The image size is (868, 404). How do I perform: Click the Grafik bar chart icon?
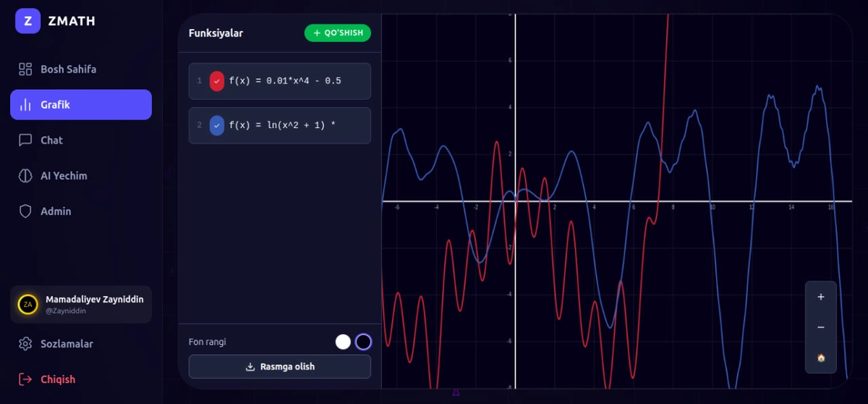pyautogui.click(x=25, y=105)
